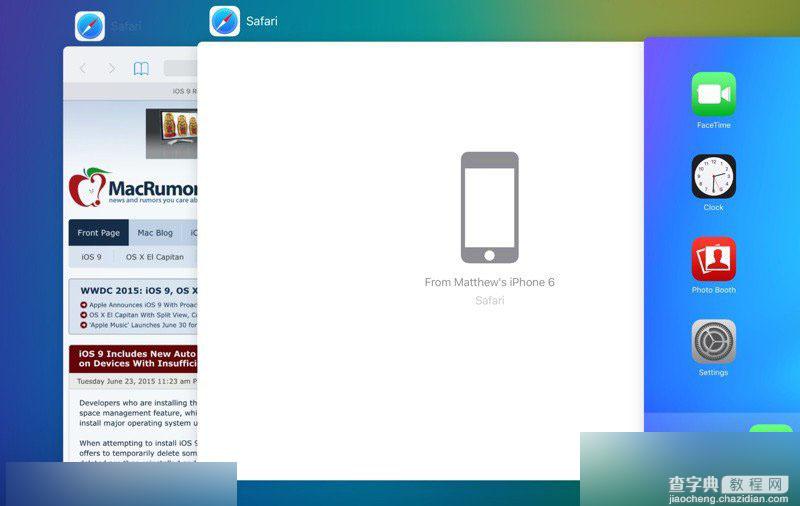Screen dimensions: 800x506
Task: Launch the Photo Booth app
Action: [713, 259]
